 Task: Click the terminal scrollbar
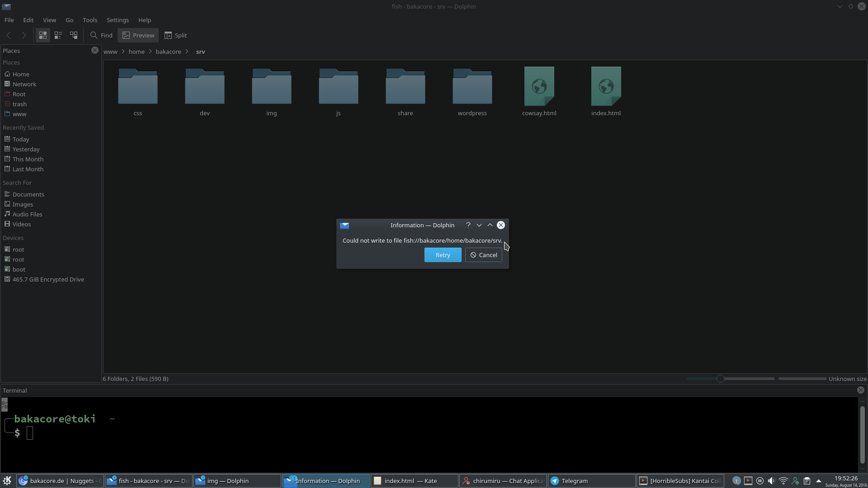pyautogui.click(x=862, y=435)
